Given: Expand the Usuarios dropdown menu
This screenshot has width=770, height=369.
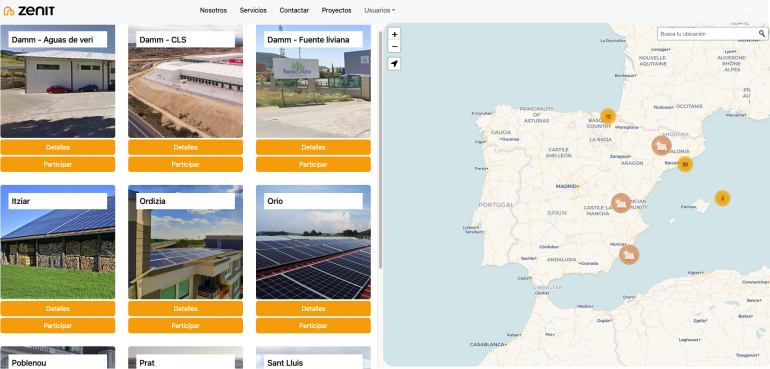Looking at the screenshot, I should click(x=379, y=10).
